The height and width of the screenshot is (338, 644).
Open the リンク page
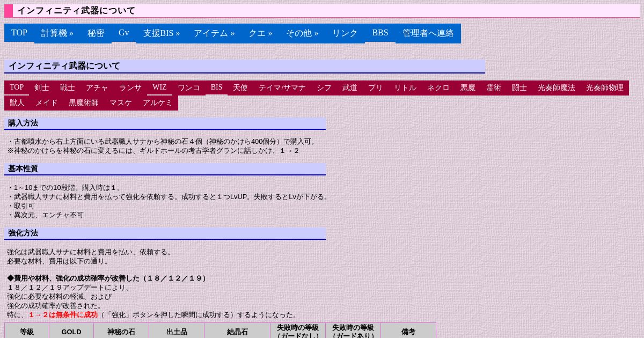(x=345, y=33)
